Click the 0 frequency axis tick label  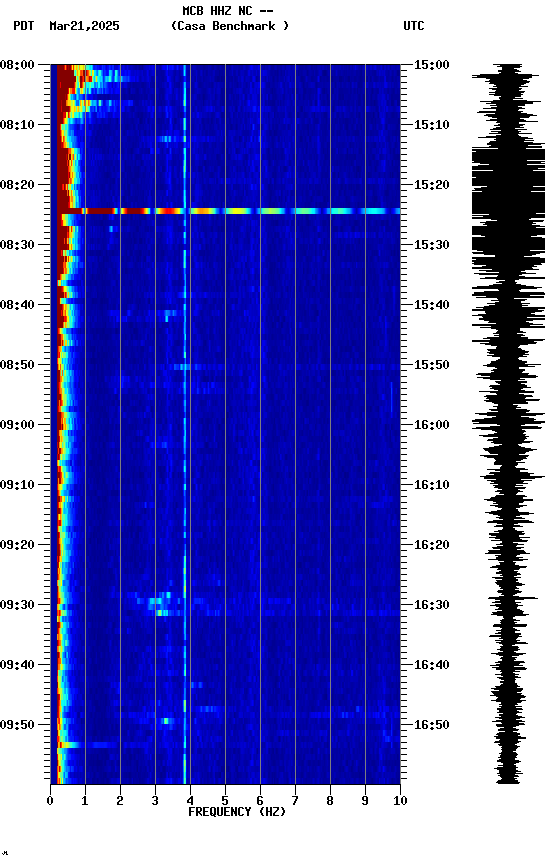click(x=50, y=801)
